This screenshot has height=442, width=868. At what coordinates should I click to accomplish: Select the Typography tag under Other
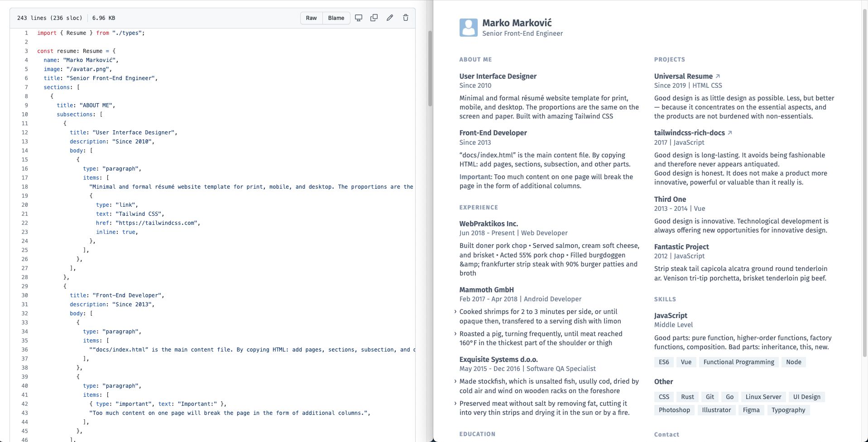(x=788, y=410)
